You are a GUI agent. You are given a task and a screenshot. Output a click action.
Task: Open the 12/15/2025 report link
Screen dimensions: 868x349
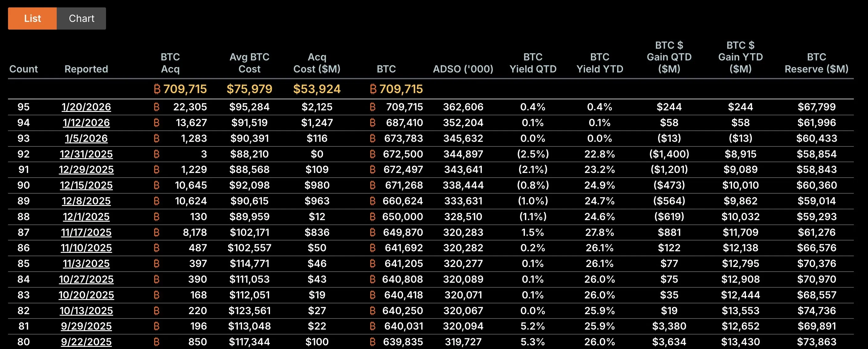click(86, 185)
